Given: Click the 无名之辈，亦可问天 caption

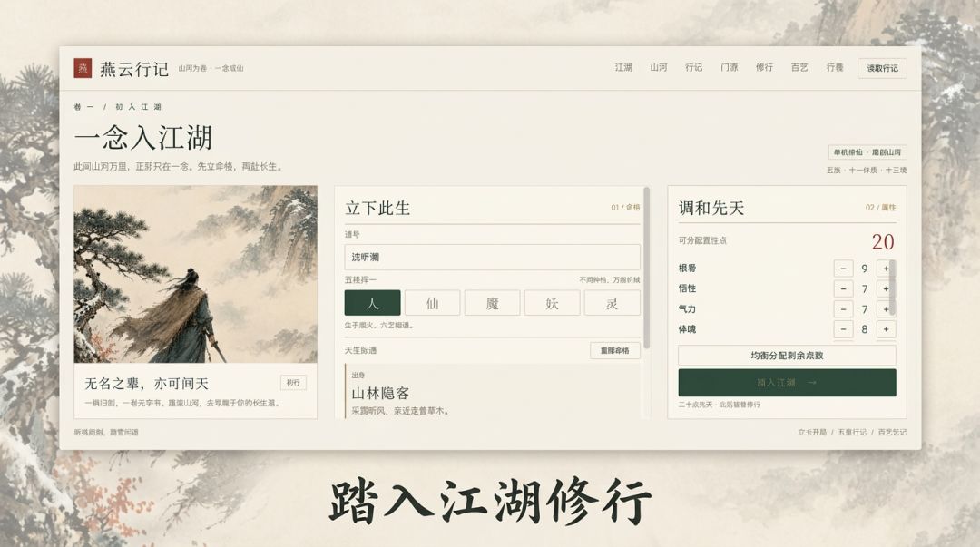Looking at the screenshot, I should click(146, 383).
